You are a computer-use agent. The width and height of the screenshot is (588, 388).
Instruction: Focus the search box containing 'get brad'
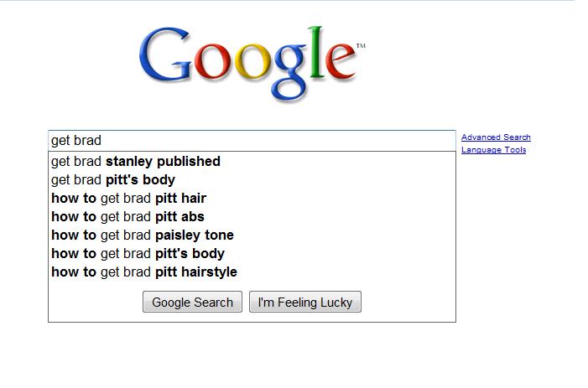[252, 141]
